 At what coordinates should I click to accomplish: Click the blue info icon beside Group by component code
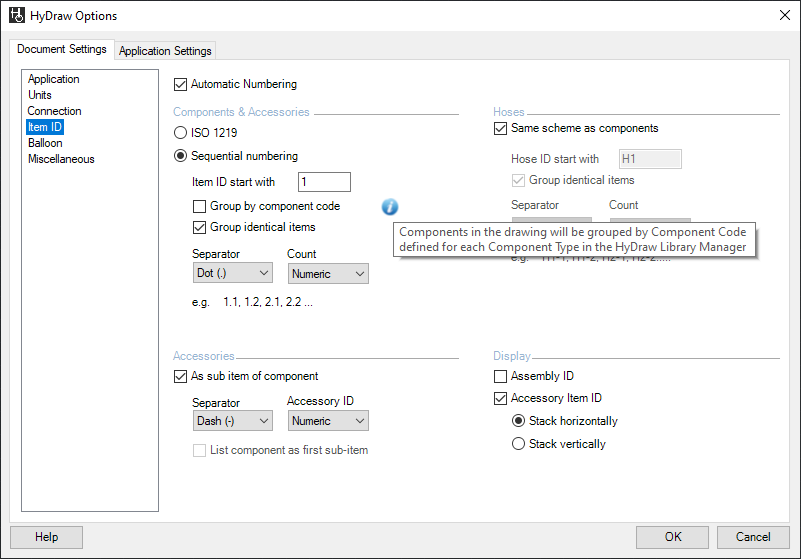(390, 207)
